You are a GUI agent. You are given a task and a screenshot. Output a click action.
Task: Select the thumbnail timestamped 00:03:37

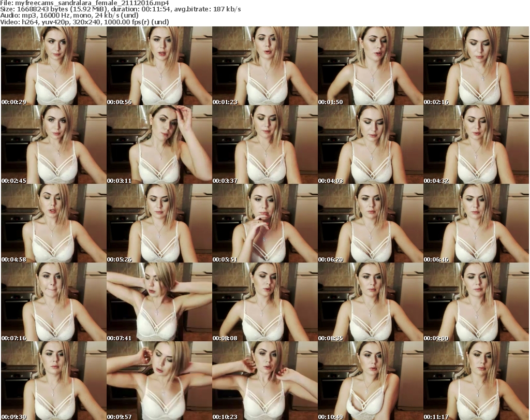[264, 144]
